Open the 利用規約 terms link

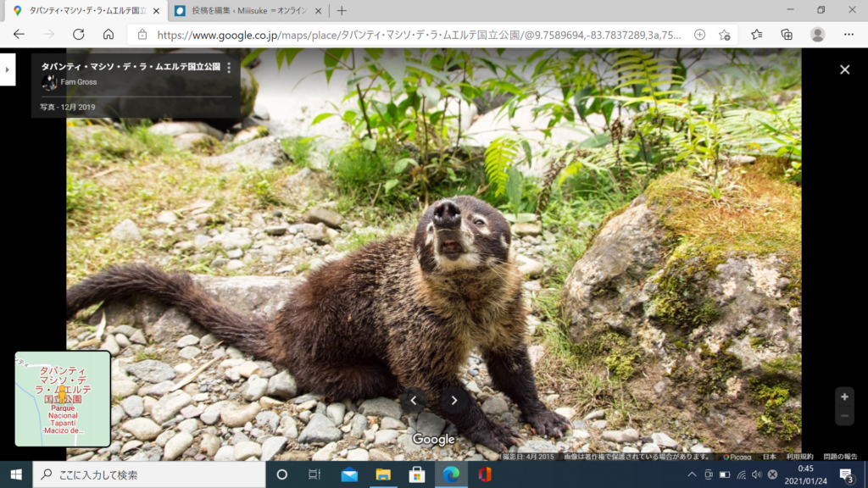coord(799,457)
